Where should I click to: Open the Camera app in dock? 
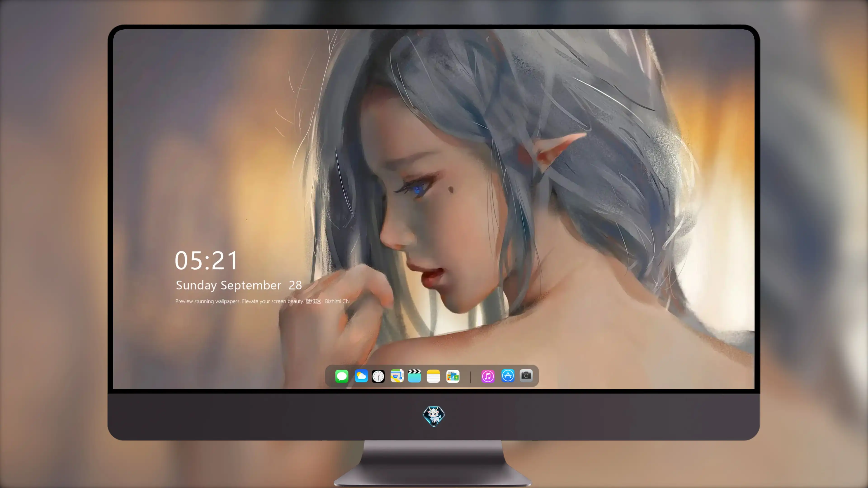(x=526, y=375)
